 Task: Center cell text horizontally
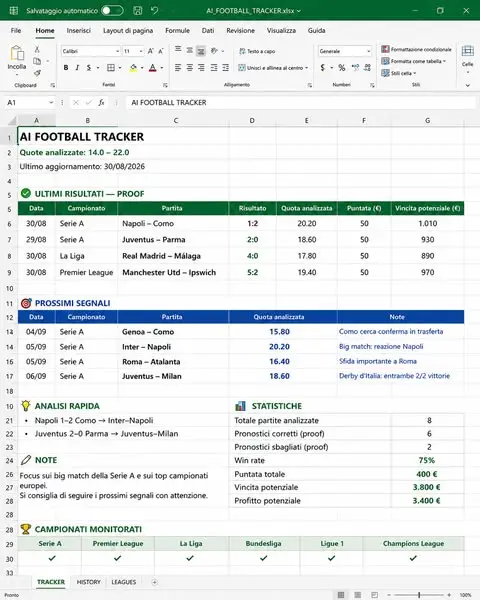point(189,68)
